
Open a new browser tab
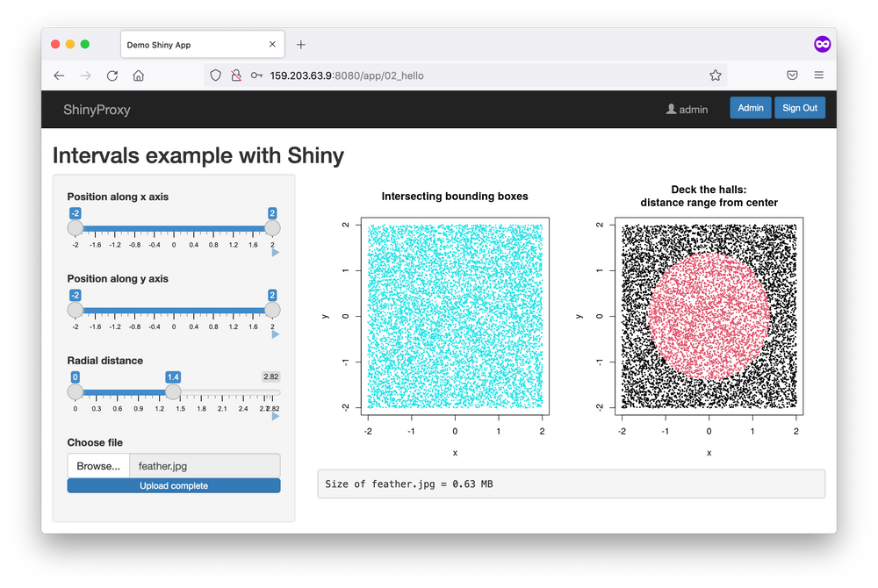click(300, 45)
